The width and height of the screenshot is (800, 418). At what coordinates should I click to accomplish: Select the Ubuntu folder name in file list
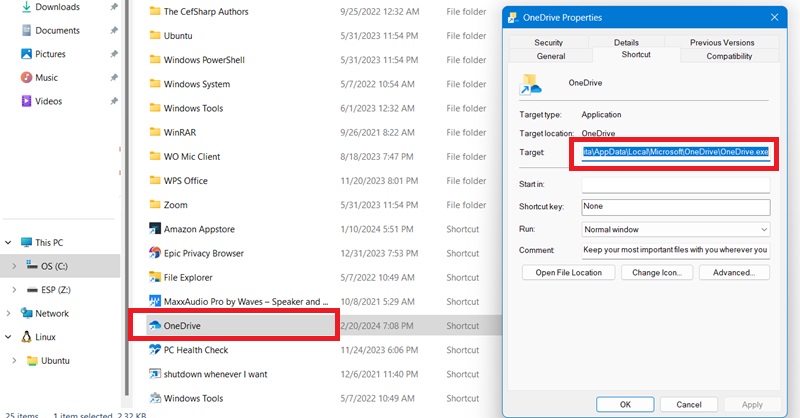coord(178,36)
